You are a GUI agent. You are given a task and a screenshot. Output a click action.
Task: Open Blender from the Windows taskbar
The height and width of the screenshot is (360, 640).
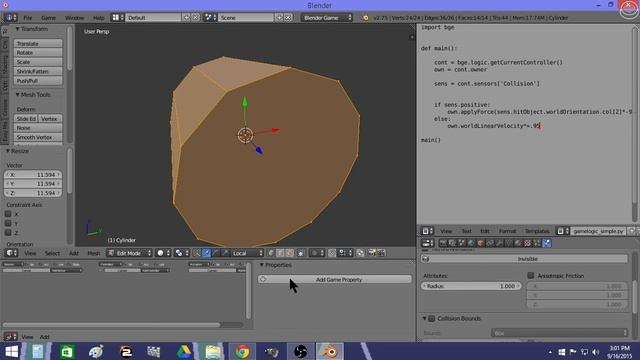pos(330,351)
